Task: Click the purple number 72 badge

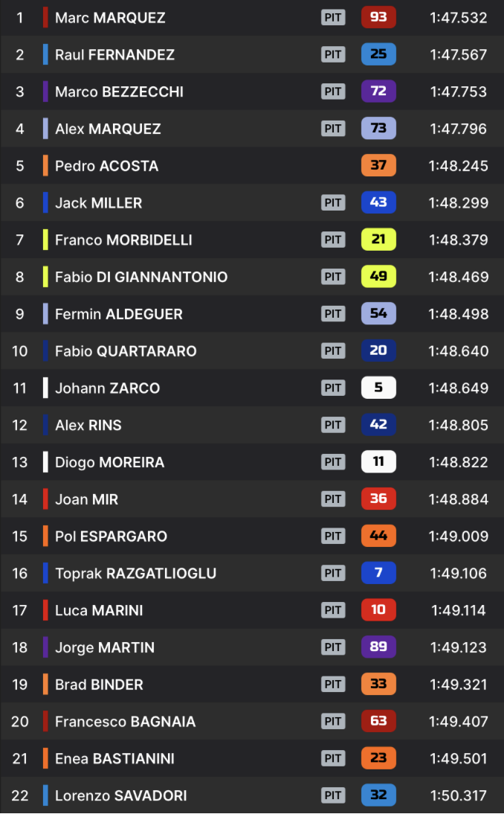Action: point(378,92)
